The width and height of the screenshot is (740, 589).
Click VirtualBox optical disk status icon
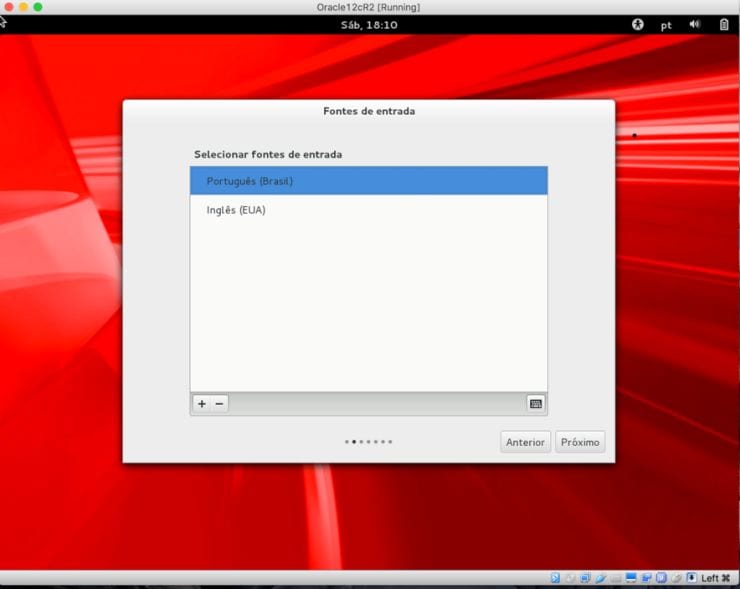tap(571, 578)
